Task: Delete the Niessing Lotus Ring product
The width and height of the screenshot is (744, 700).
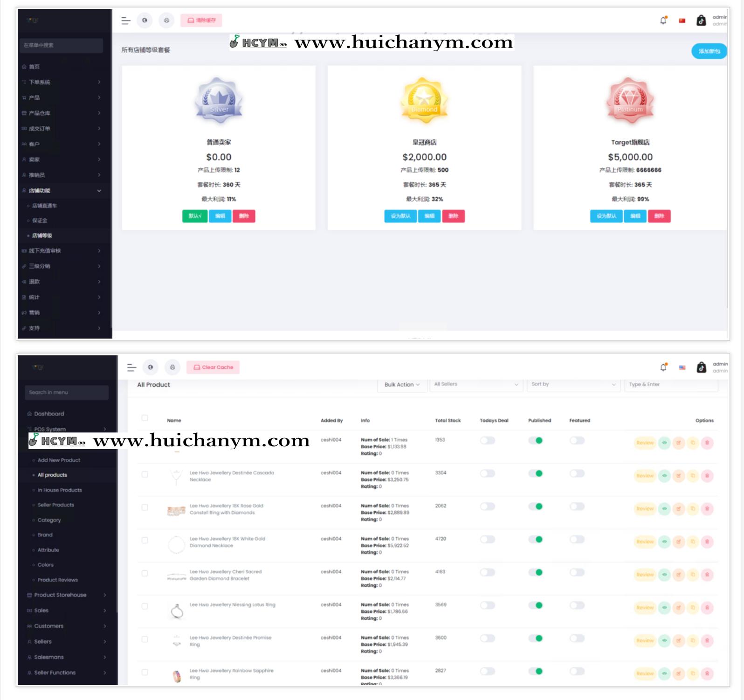Action: [x=707, y=608]
